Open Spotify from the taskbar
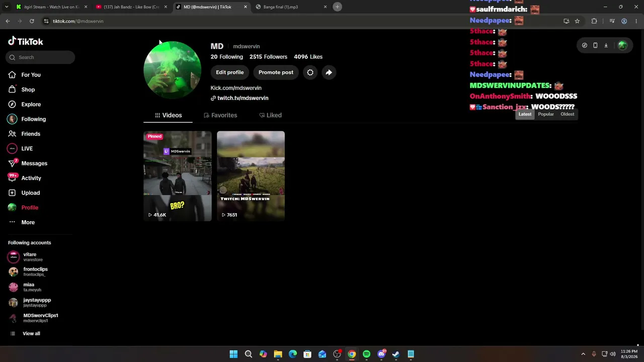The width and height of the screenshot is (644, 362). pos(367,354)
